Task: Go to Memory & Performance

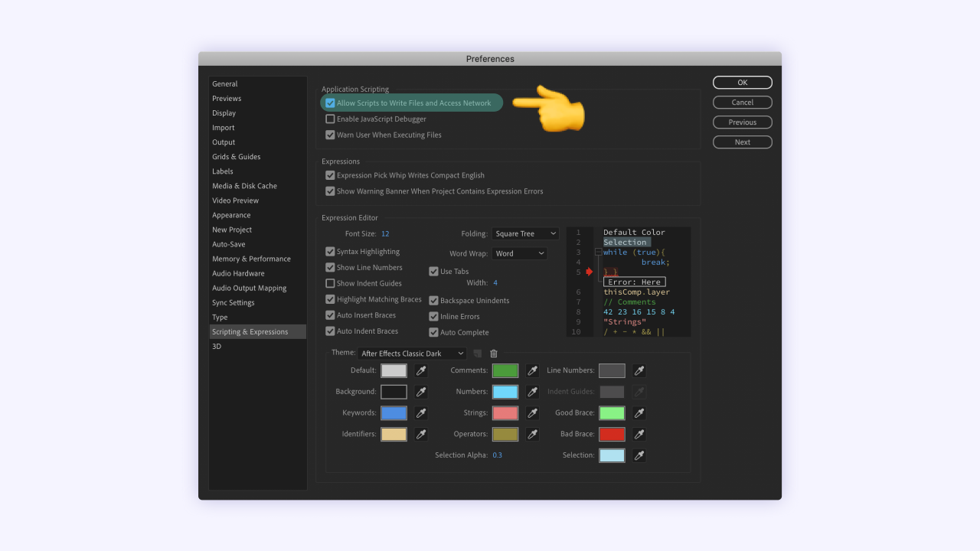Action: click(x=258, y=259)
